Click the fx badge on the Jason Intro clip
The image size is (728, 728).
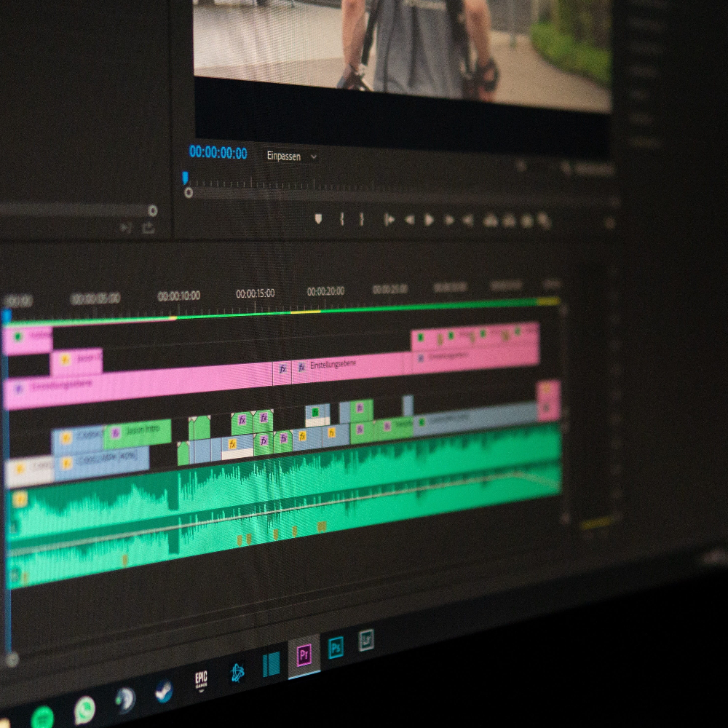[x=115, y=431]
